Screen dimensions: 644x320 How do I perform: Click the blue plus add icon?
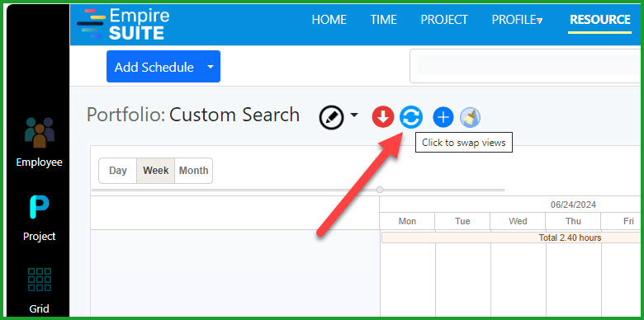click(x=443, y=117)
